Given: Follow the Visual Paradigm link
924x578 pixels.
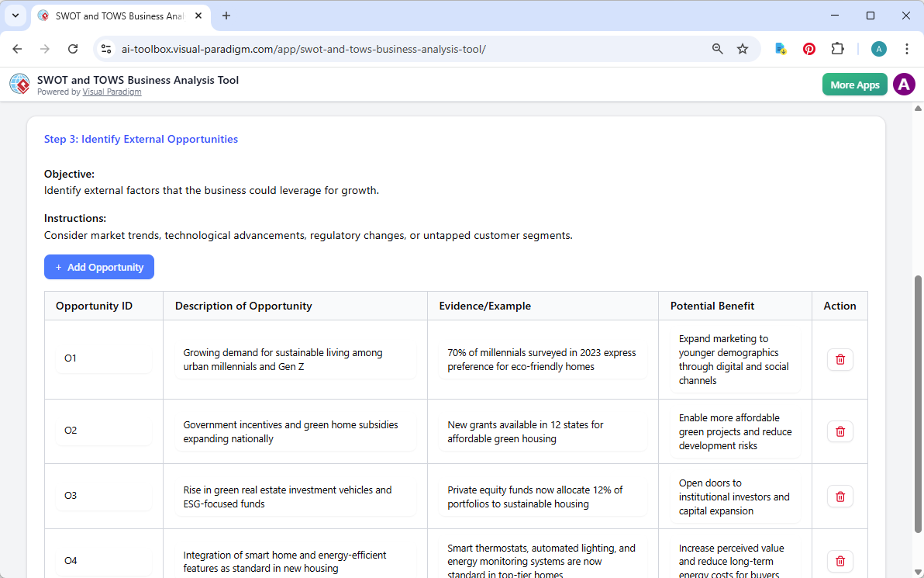Looking at the screenshot, I should 112,92.
